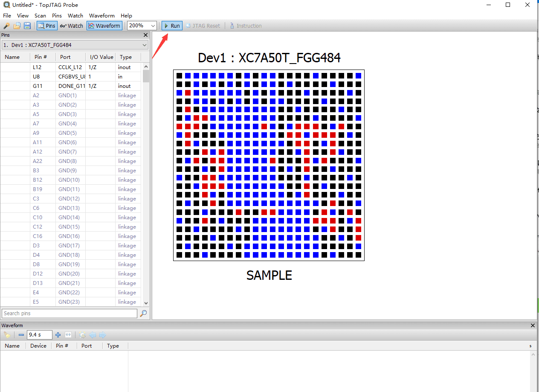Viewport: 539px width, 392px height.
Task: Open the Dev1 XC7A50T_FGG484 device dropdown
Action: click(x=145, y=45)
